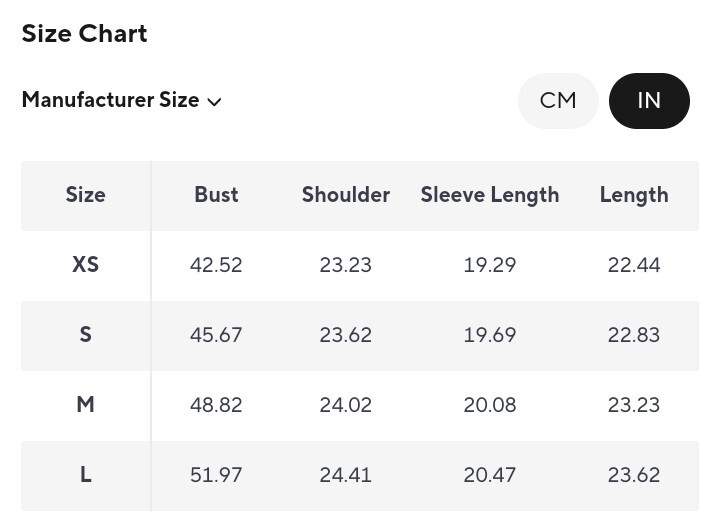Viewport: 720px width, 524px height.
Task: Click the Size column header
Action: pyautogui.click(x=85, y=195)
